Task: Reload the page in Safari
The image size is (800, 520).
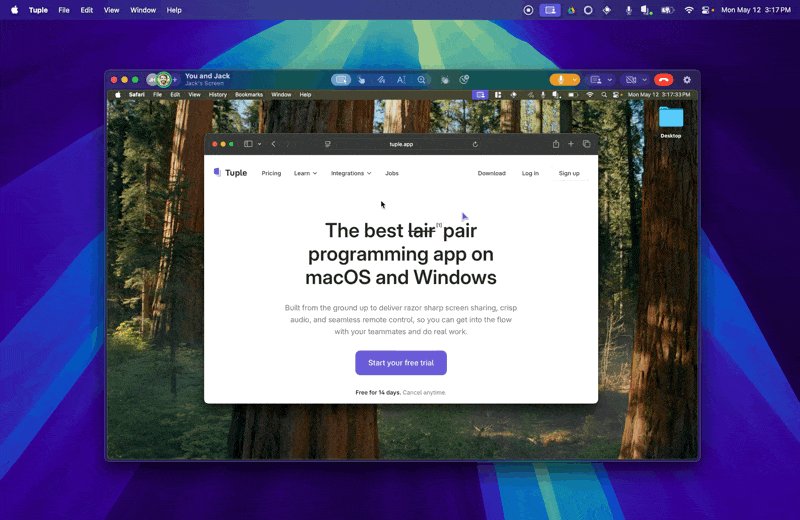Action: tap(475, 144)
